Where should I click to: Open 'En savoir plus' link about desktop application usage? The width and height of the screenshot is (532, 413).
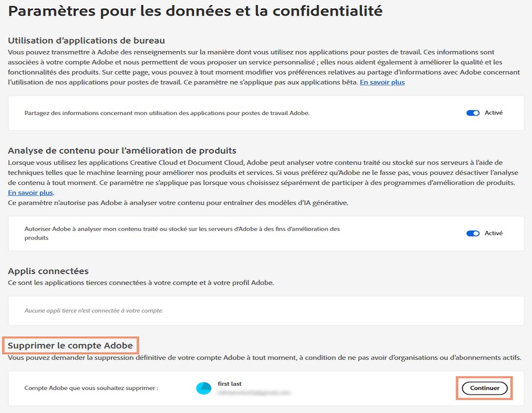pyautogui.click(x=382, y=82)
